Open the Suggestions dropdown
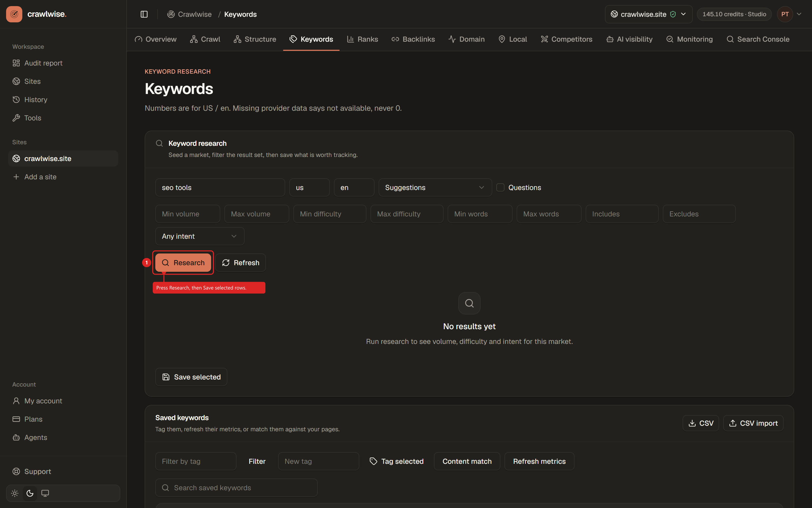812x508 pixels. (x=435, y=187)
